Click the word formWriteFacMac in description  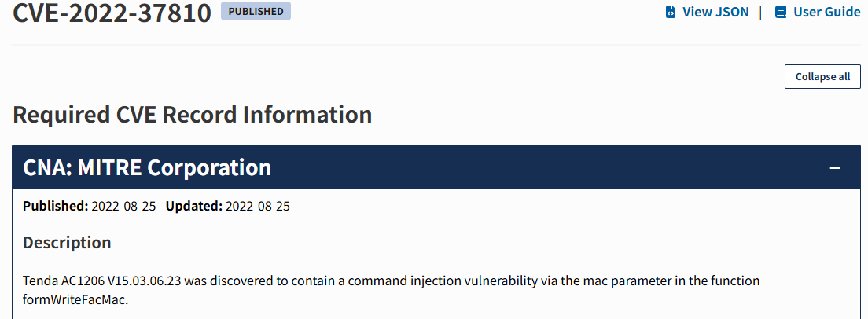pyautogui.click(x=75, y=301)
